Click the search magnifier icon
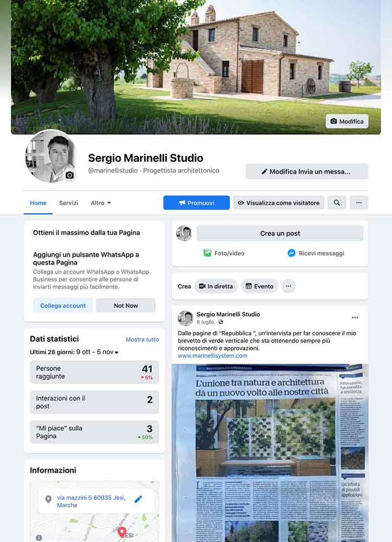 [337, 203]
